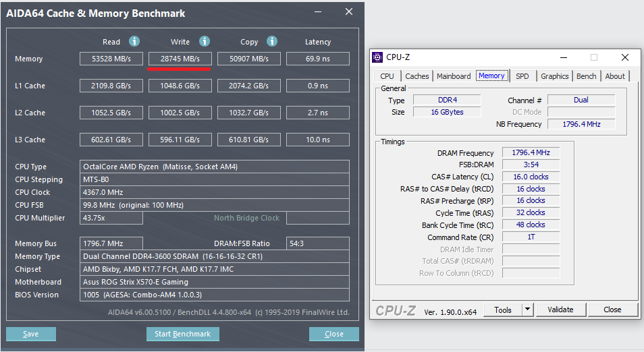Click L3 Cache copy value 610.81 GB/s

tap(249, 140)
